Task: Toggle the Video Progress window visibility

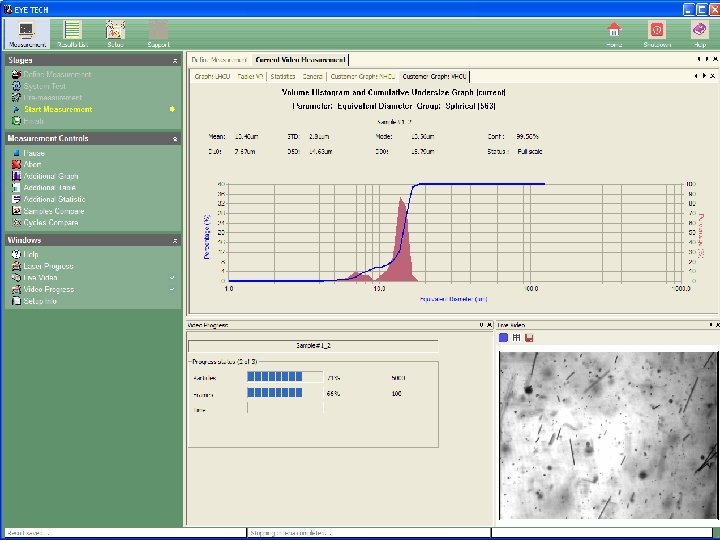Action: pos(48,290)
